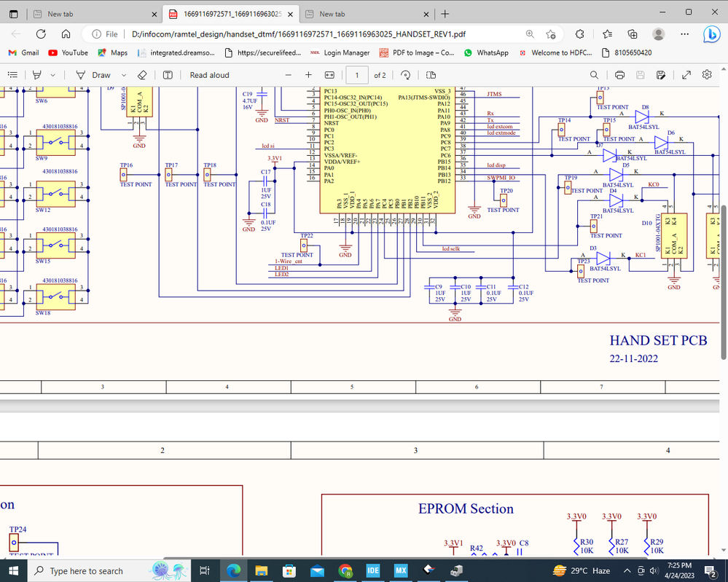The width and height of the screenshot is (728, 582).
Task: Toggle the table of contents panel
Action: click(x=13, y=75)
